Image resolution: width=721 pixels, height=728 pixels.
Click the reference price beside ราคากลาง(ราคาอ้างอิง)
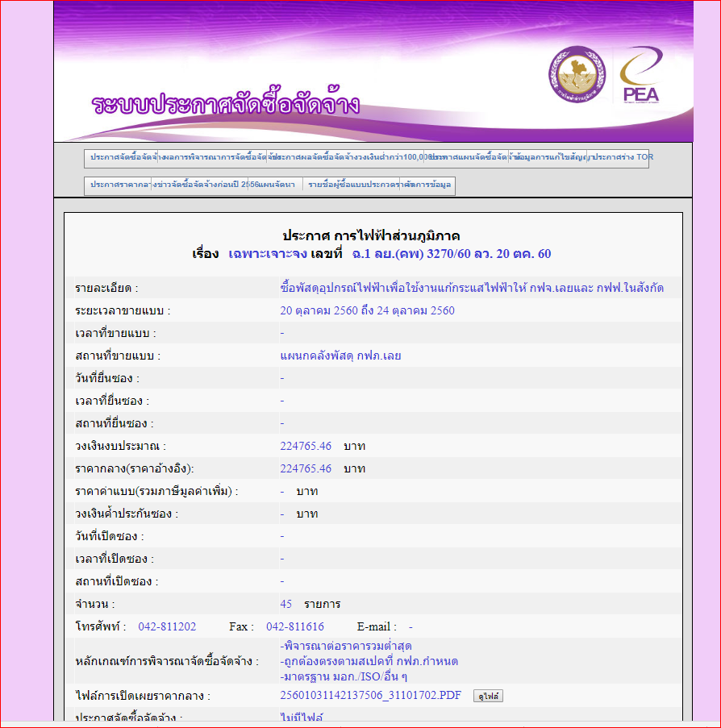(x=306, y=469)
